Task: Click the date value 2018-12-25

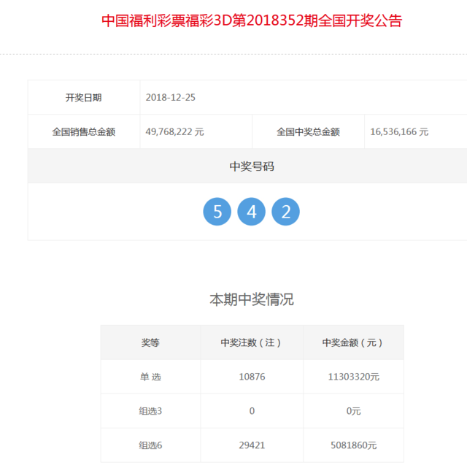Action: [x=171, y=97]
